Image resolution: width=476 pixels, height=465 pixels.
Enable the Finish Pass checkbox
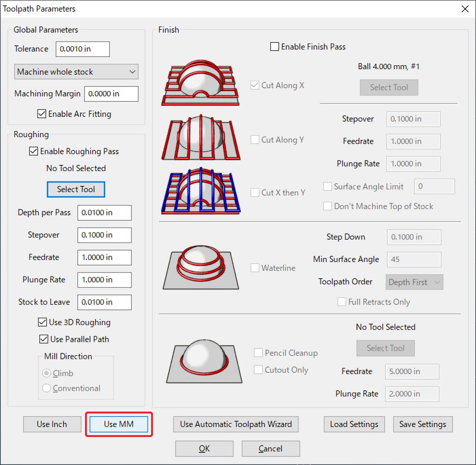275,47
